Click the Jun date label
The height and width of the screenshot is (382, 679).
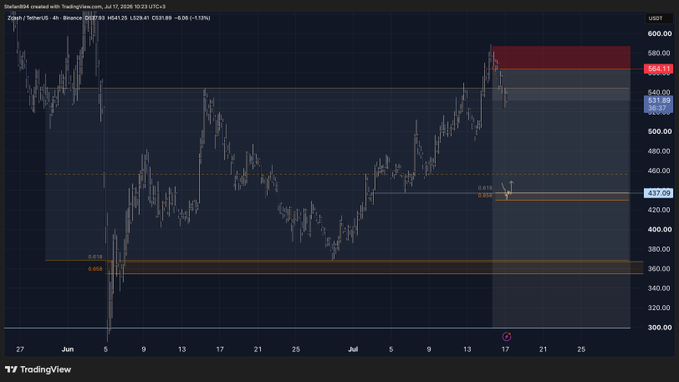click(x=68, y=349)
